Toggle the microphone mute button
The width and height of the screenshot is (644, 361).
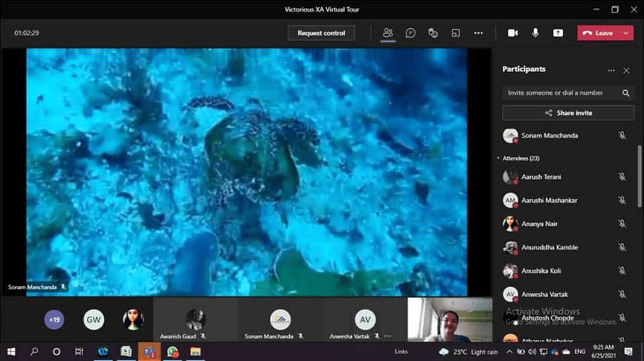(x=536, y=33)
